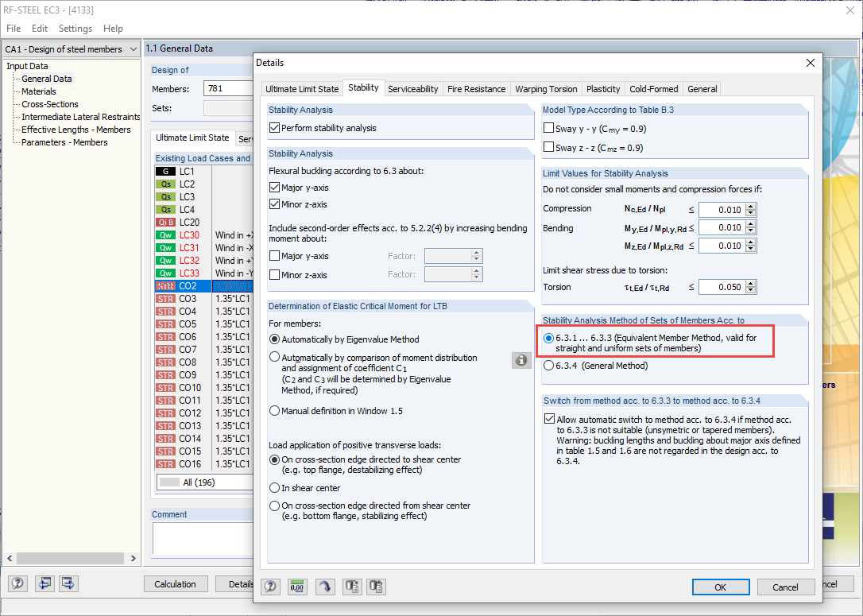Select load on edge directed to shear center

(x=275, y=459)
